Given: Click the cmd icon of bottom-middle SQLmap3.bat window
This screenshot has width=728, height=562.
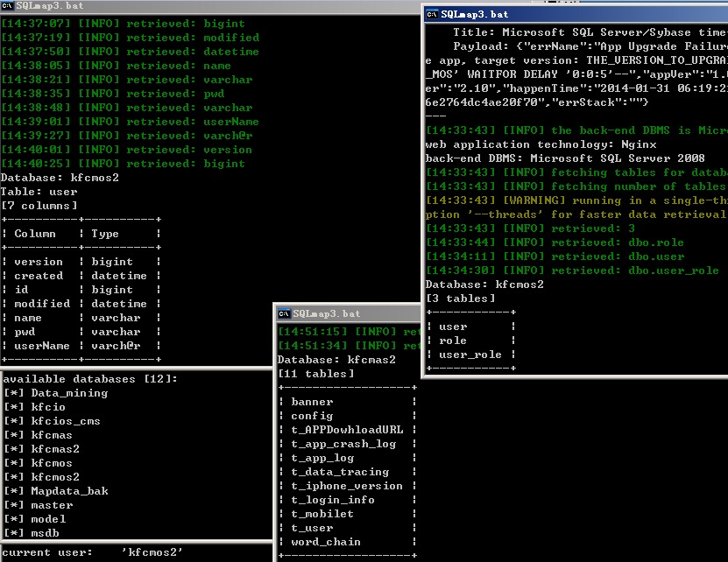Looking at the screenshot, I should point(284,314).
